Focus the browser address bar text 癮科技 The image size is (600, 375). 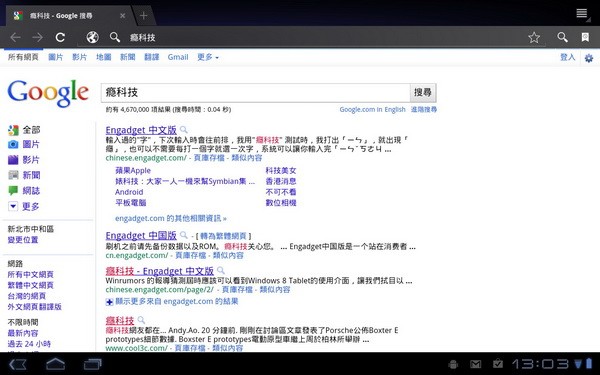point(143,38)
